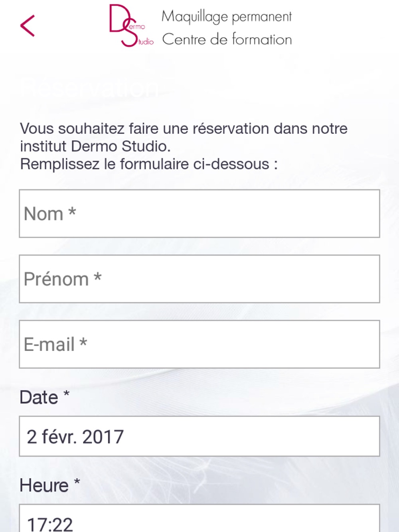Tap the asterisk in Prénom placeholder
The height and width of the screenshot is (532, 399).
pos(98,276)
